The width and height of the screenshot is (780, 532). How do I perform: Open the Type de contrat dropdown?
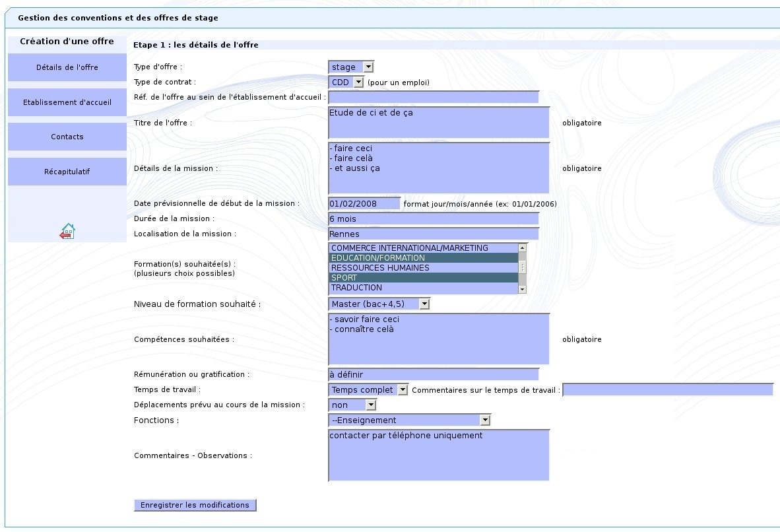click(346, 83)
